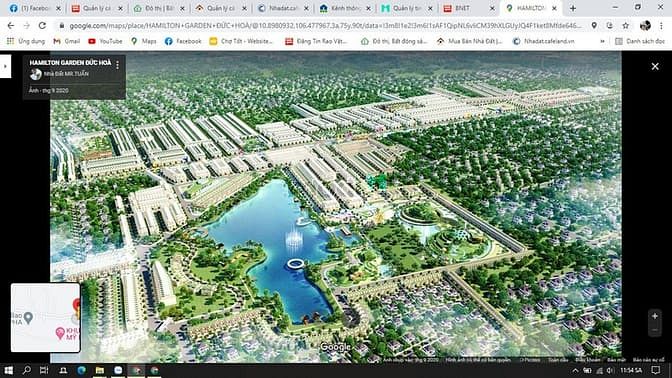Go back with the browser back arrow

coord(11,26)
